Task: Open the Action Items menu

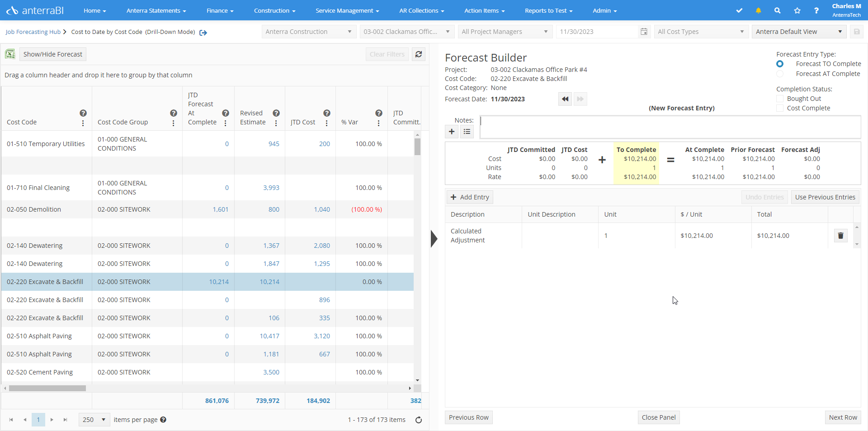Action: tap(485, 10)
